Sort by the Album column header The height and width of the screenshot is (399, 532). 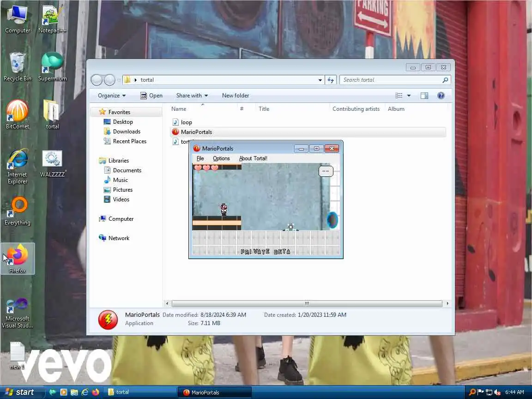coord(396,109)
